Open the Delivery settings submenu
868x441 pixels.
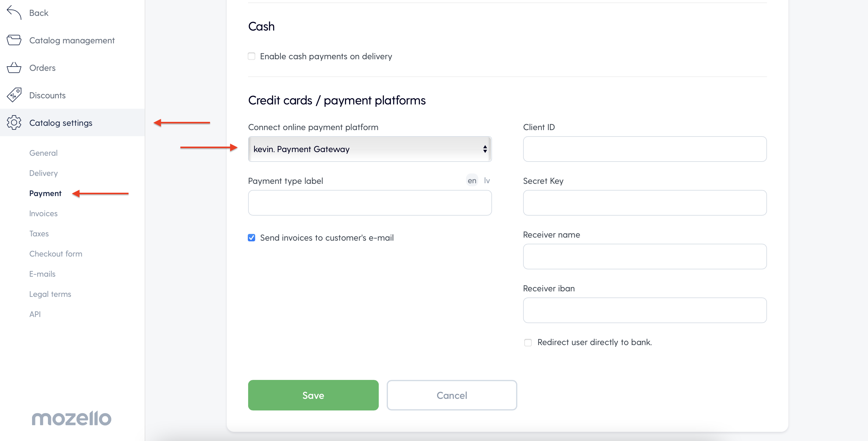pos(43,173)
